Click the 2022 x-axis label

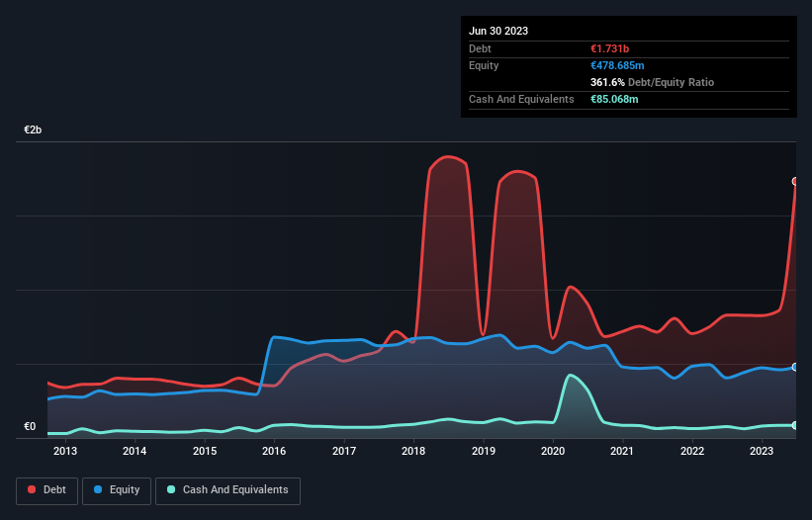pyautogui.click(x=692, y=451)
